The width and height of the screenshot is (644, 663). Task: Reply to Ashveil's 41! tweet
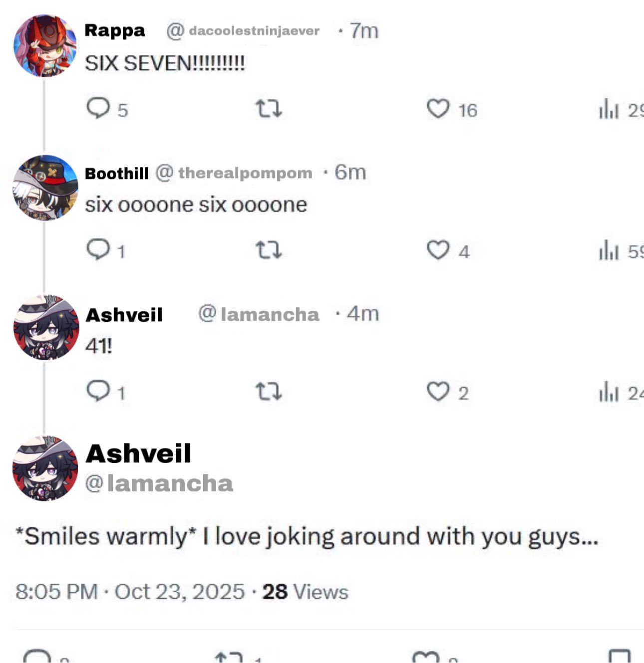click(x=98, y=391)
